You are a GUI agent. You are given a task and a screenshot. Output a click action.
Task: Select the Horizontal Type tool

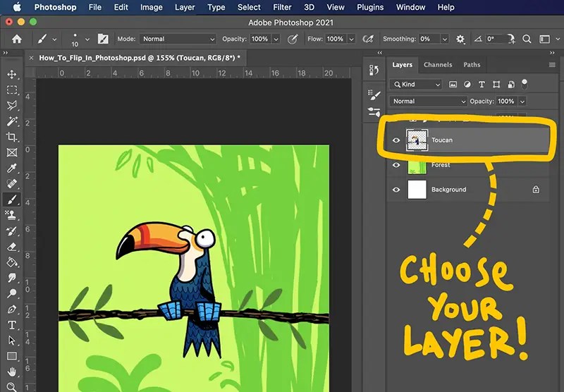[12, 325]
